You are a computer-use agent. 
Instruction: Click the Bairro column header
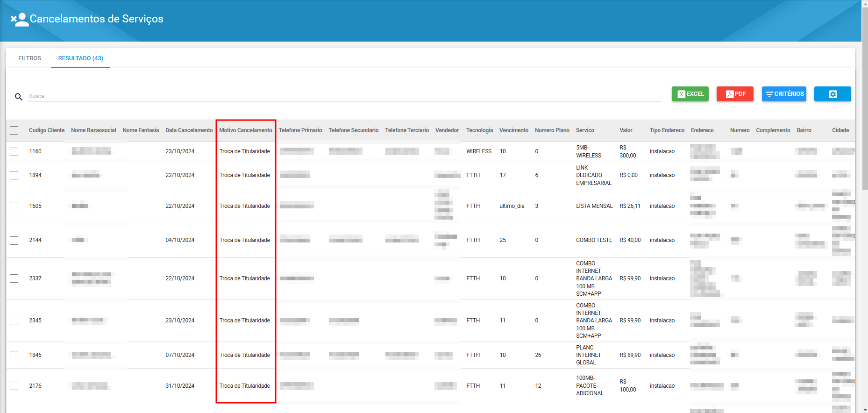(x=804, y=130)
